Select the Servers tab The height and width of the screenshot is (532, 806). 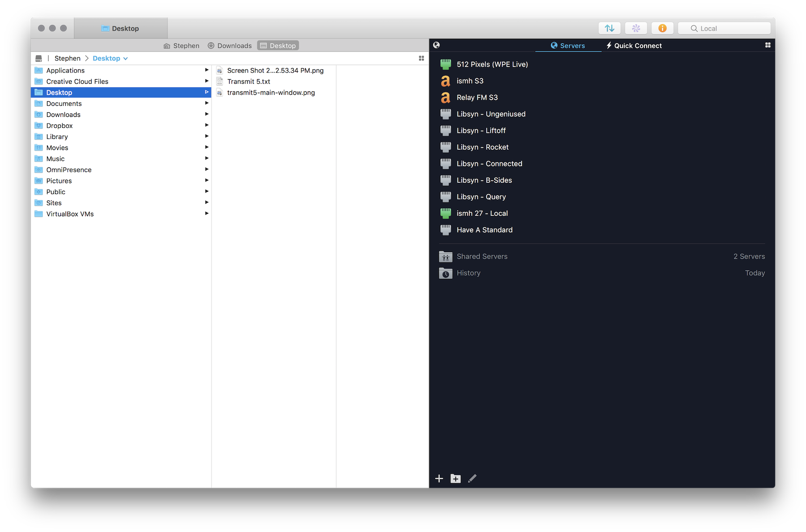pyautogui.click(x=568, y=45)
